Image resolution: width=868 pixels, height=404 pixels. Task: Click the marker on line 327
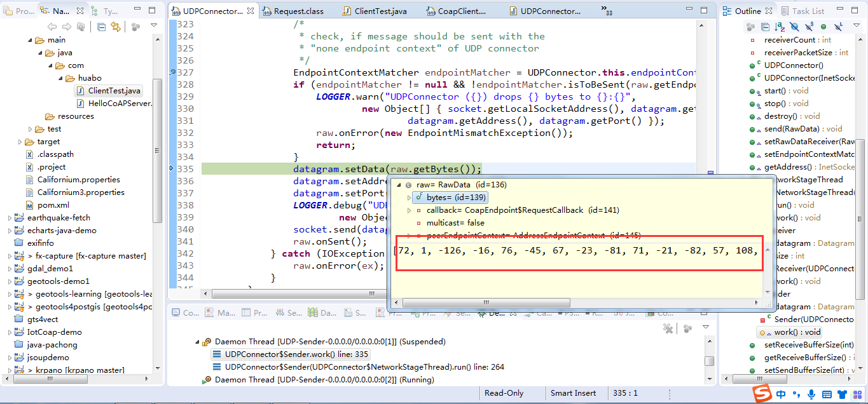pos(172,72)
